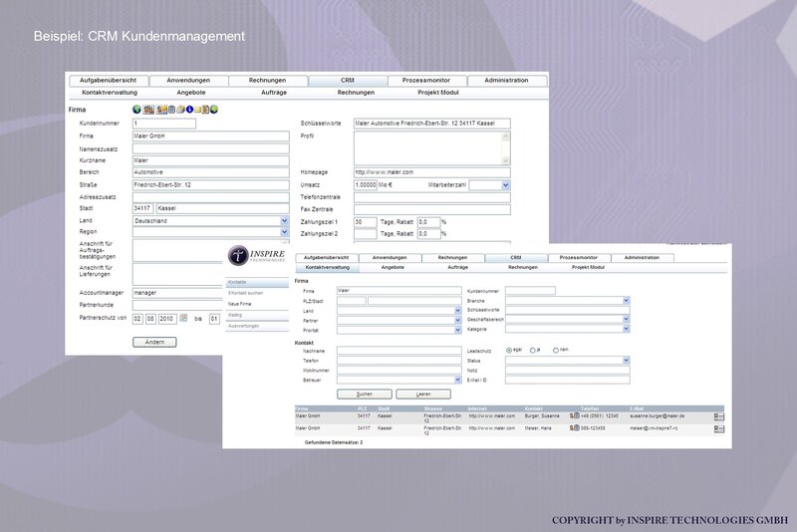Select the Leadschutz 'nein' radio button
The height and width of the screenshot is (532, 797).
click(556, 351)
